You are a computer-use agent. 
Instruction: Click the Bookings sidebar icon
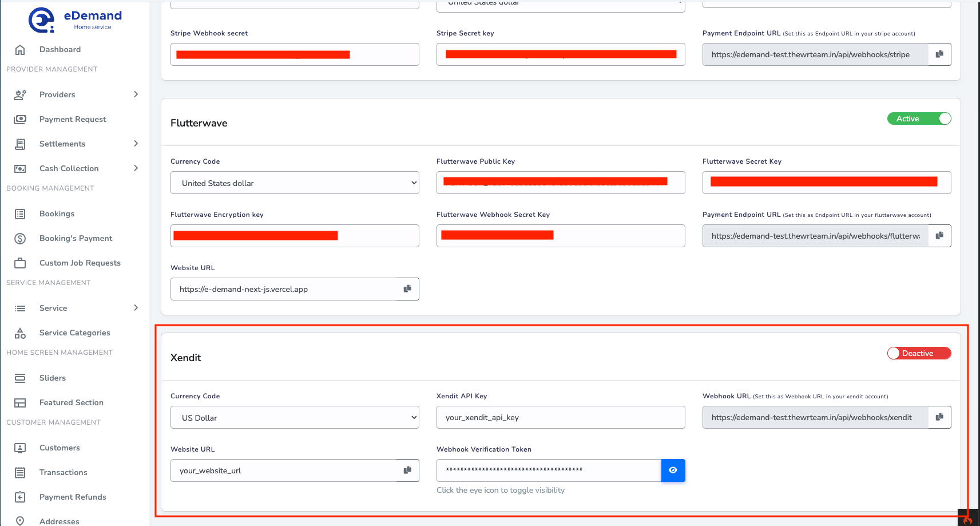click(19, 213)
